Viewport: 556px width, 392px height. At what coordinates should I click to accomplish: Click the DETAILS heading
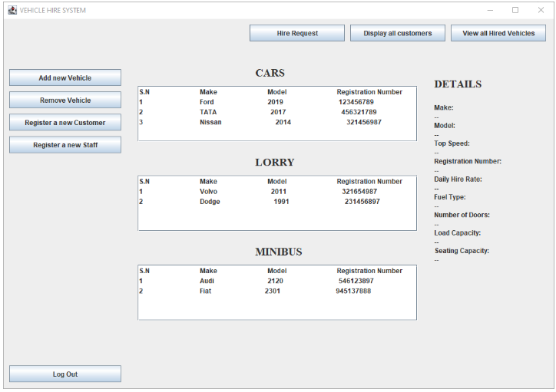pyautogui.click(x=458, y=84)
